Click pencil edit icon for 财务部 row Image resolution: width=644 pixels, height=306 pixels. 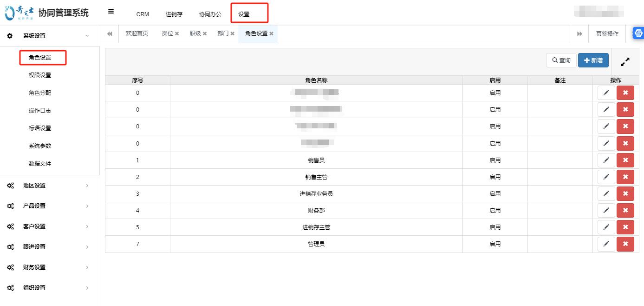[x=606, y=210]
